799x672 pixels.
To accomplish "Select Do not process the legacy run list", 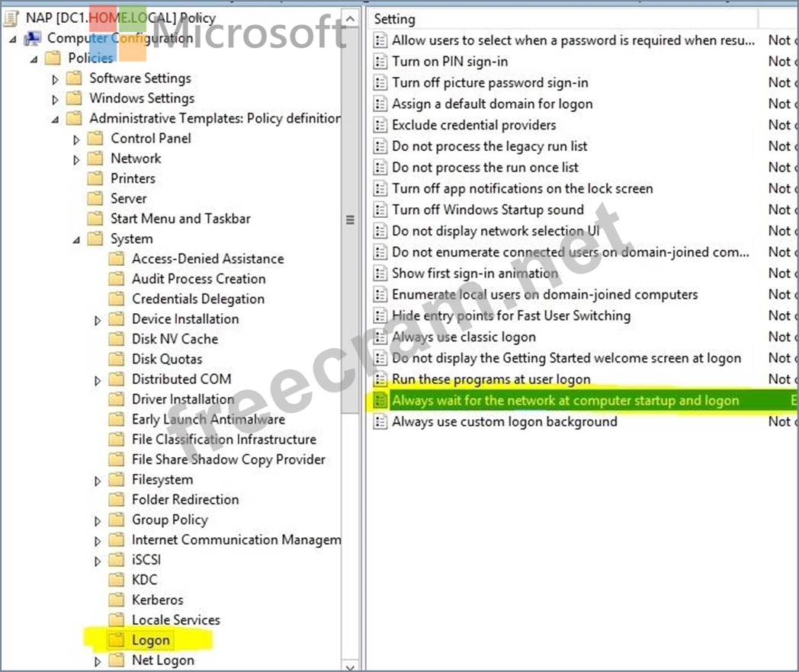I will (489, 146).
